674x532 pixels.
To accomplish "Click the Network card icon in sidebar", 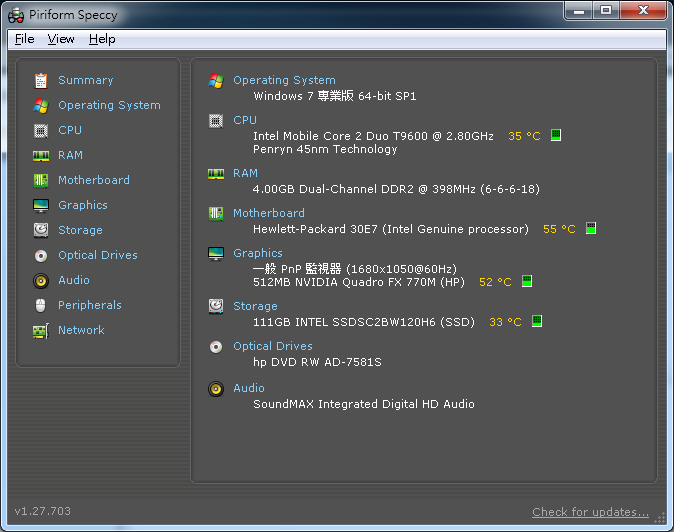I will [x=41, y=331].
